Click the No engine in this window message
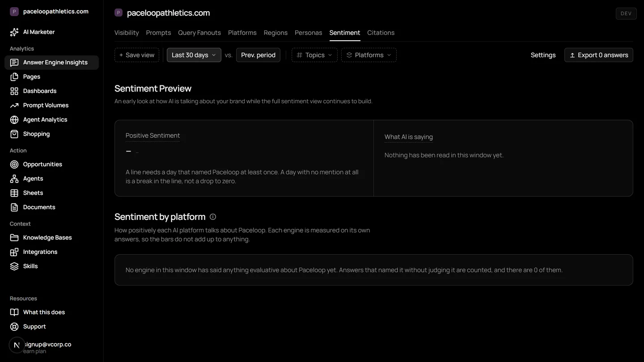 (344, 270)
